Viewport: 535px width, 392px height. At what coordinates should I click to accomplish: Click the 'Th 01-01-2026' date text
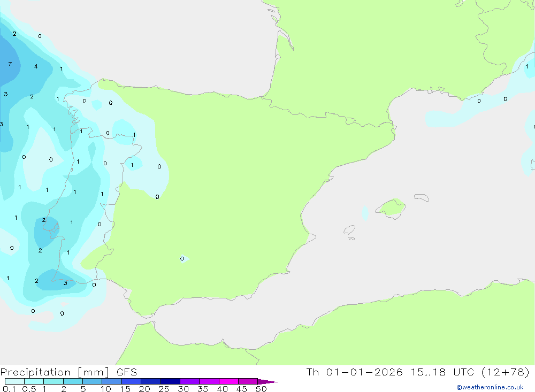(x=354, y=372)
